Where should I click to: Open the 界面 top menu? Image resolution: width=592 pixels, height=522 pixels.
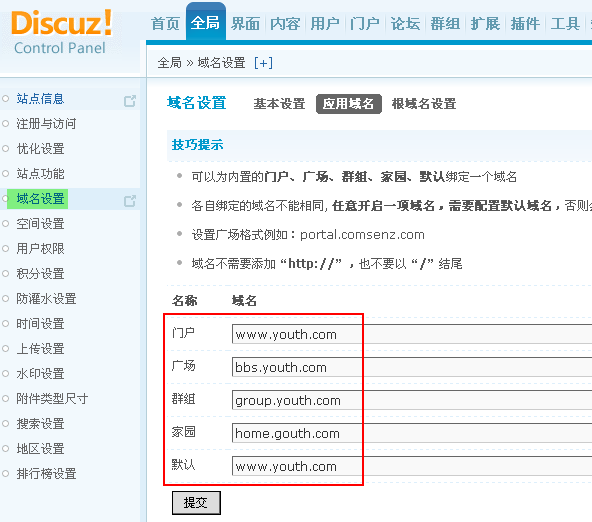click(x=245, y=23)
